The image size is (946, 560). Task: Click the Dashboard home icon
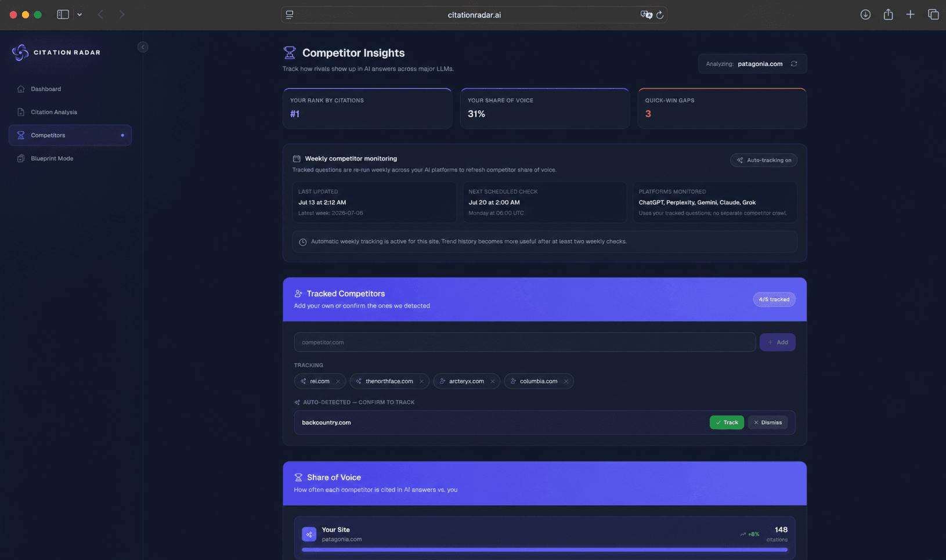(21, 89)
